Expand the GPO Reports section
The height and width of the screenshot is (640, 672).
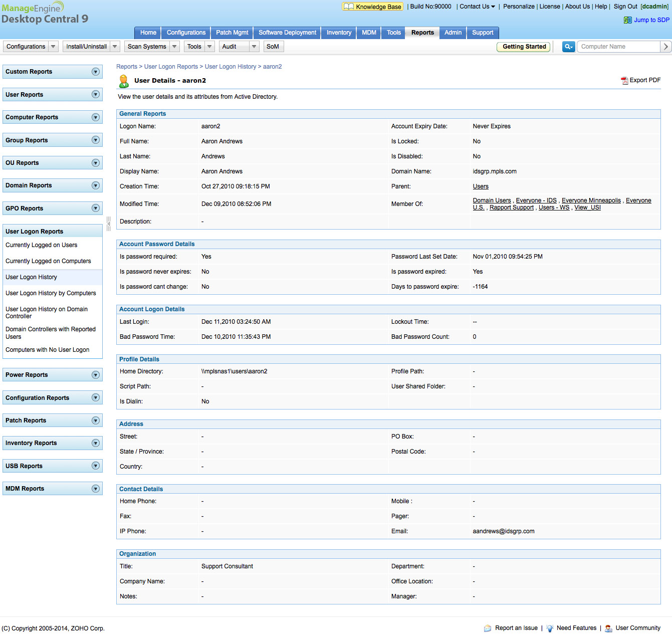[96, 208]
